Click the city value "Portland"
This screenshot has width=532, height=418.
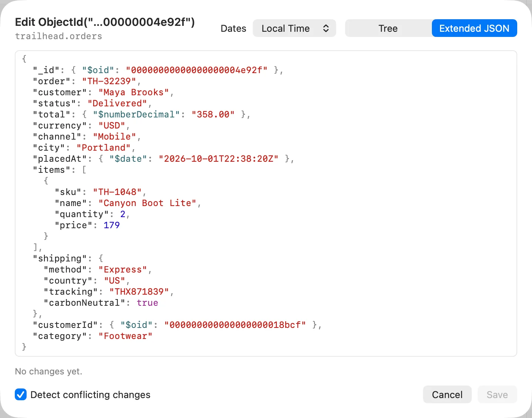103,148
